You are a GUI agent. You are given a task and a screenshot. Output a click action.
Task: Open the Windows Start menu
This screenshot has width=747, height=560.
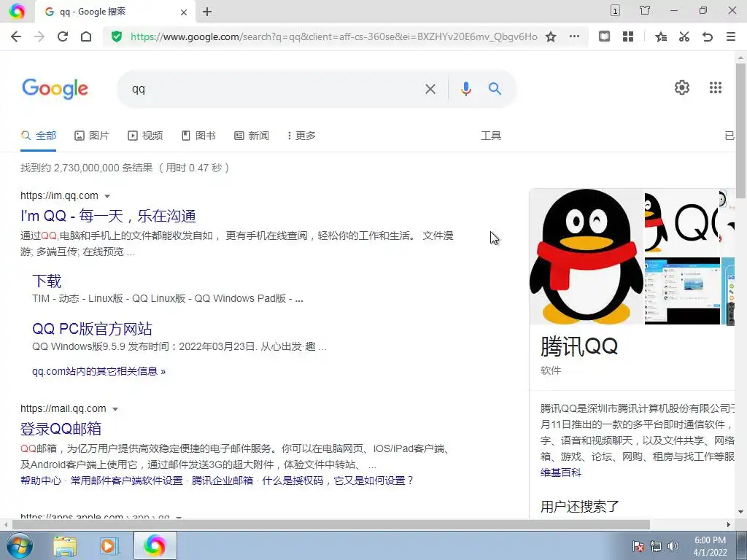click(x=19, y=545)
